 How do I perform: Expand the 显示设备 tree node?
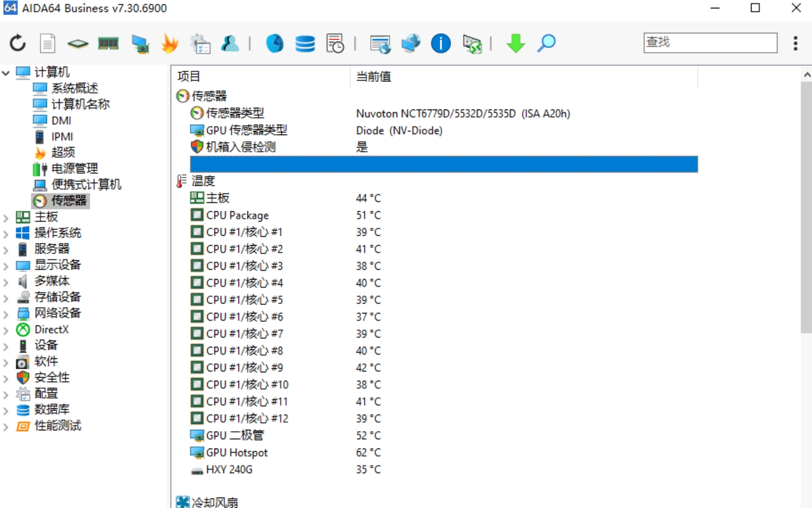click(6, 266)
